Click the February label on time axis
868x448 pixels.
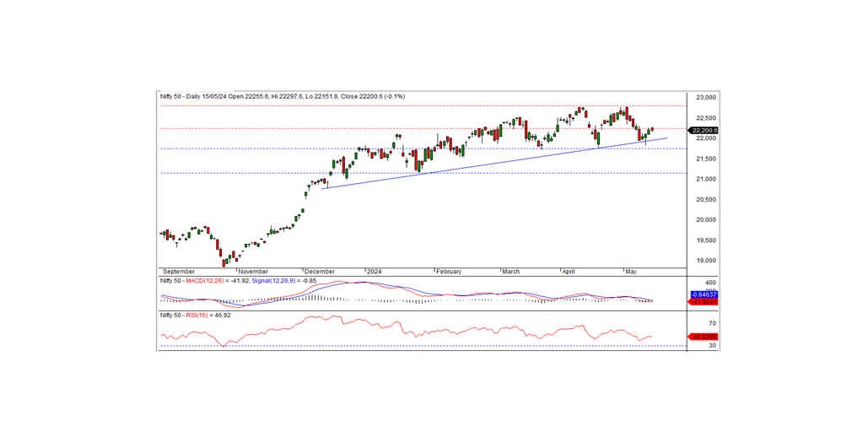click(x=449, y=272)
